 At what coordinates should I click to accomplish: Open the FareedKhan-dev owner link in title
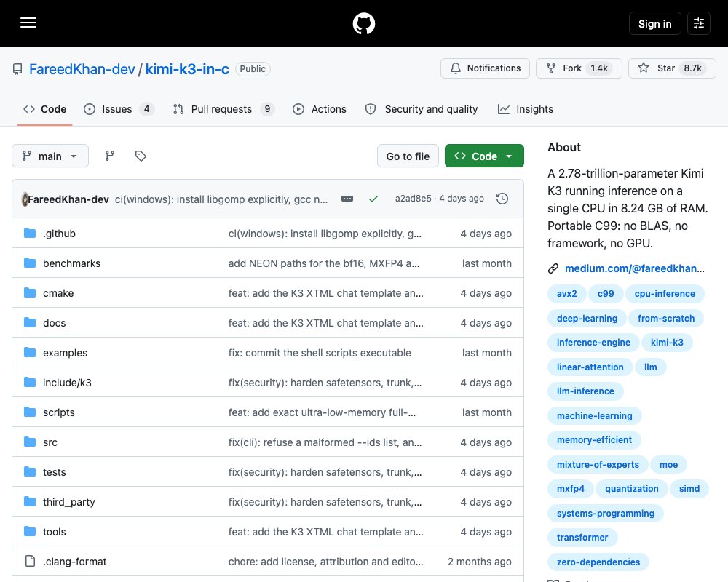(82, 69)
